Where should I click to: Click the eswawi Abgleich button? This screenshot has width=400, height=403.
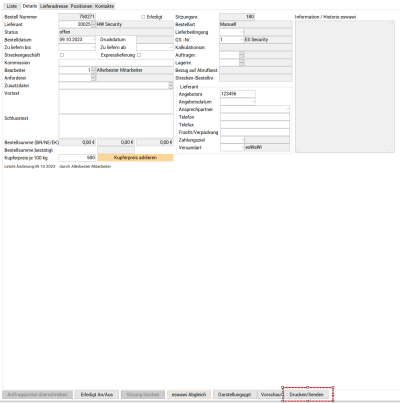tap(189, 395)
